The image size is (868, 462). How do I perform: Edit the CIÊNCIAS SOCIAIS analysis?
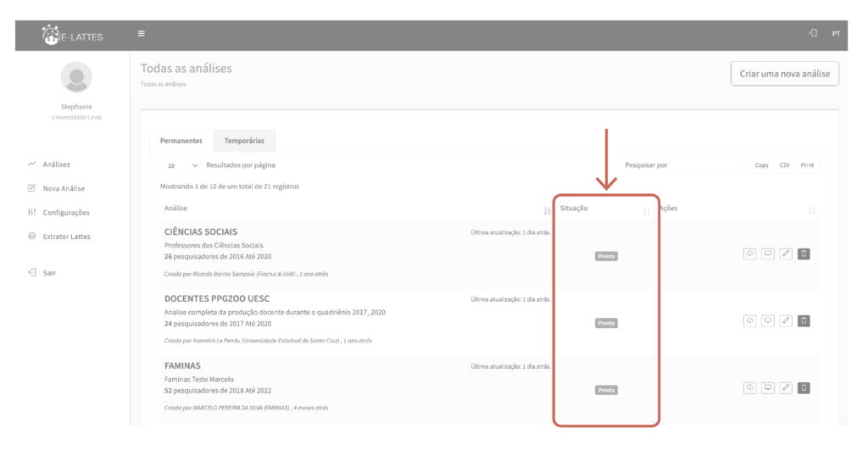click(786, 253)
